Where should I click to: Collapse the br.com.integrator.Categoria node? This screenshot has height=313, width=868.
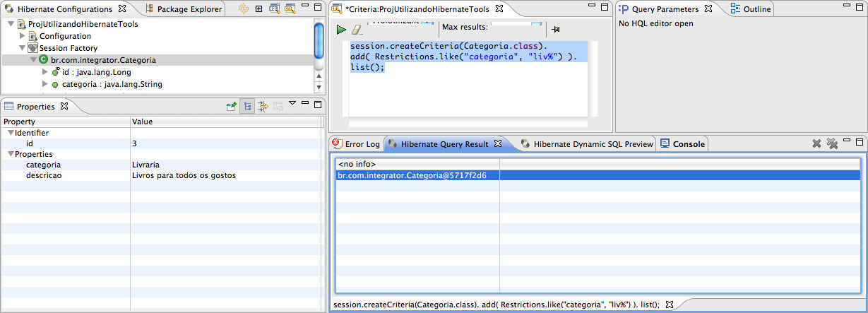(x=33, y=60)
